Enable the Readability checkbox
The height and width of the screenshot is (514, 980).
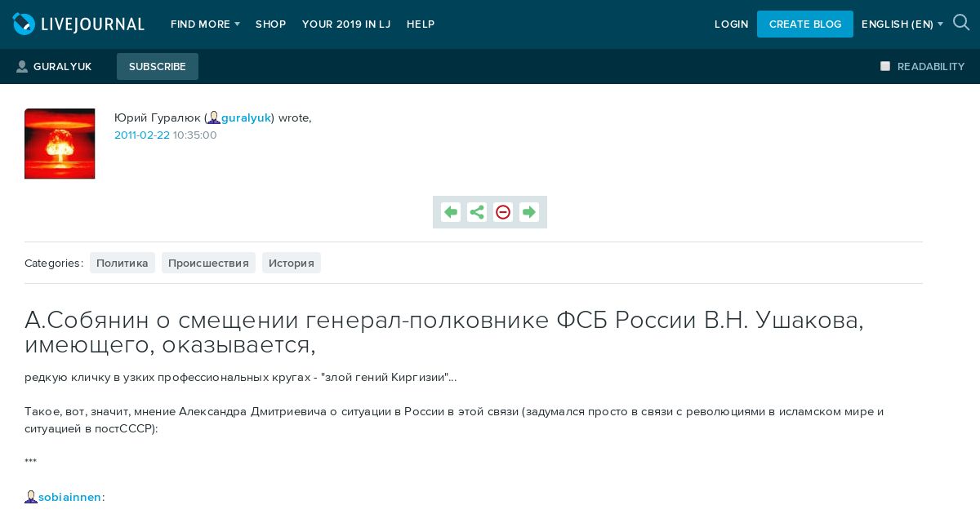[x=885, y=66]
